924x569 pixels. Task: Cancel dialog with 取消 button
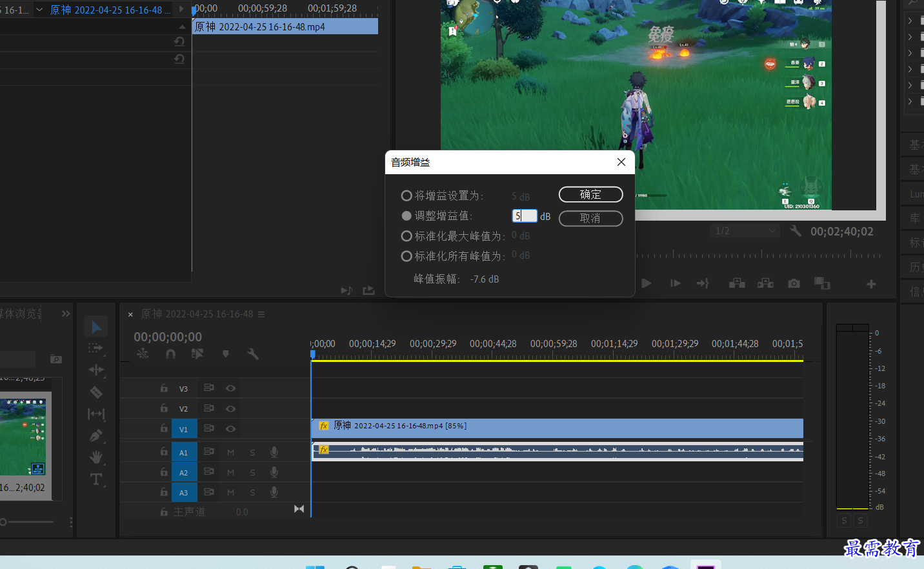tap(590, 218)
